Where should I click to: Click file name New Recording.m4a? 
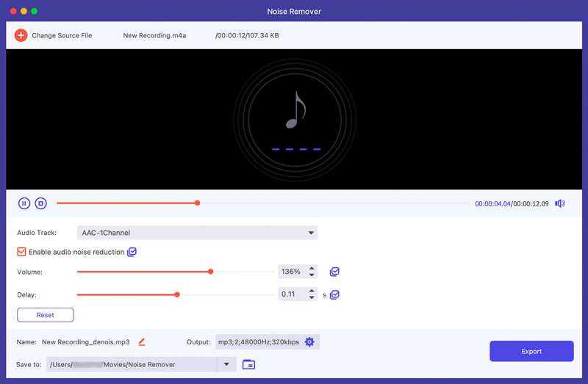154,35
